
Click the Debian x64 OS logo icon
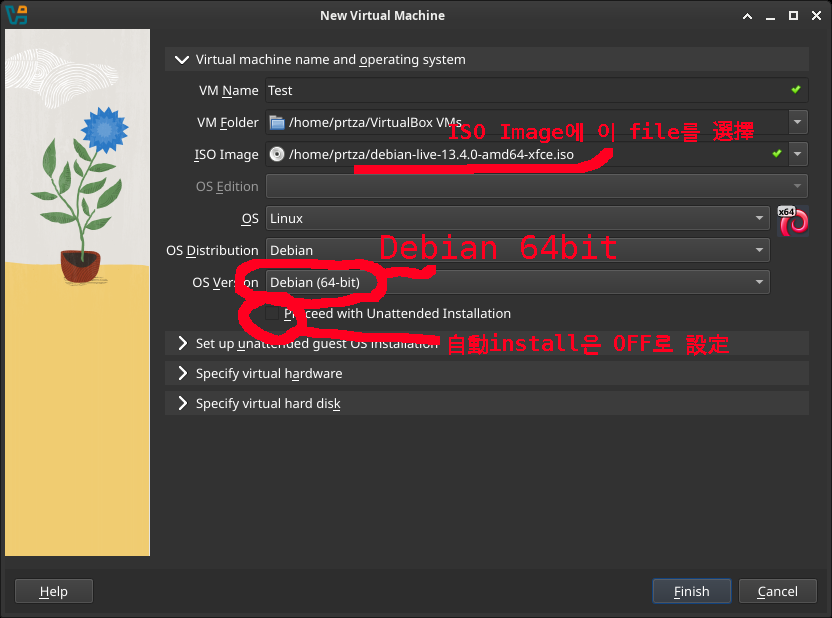coord(793,220)
